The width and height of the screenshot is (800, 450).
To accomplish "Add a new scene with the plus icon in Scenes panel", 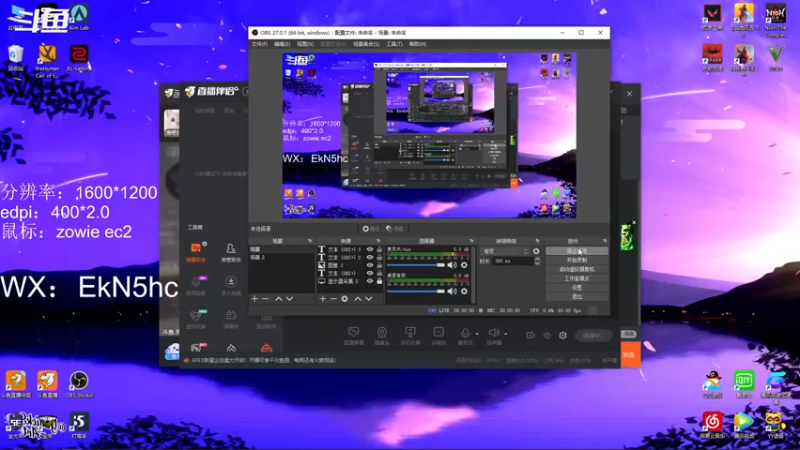I will 255,299.
